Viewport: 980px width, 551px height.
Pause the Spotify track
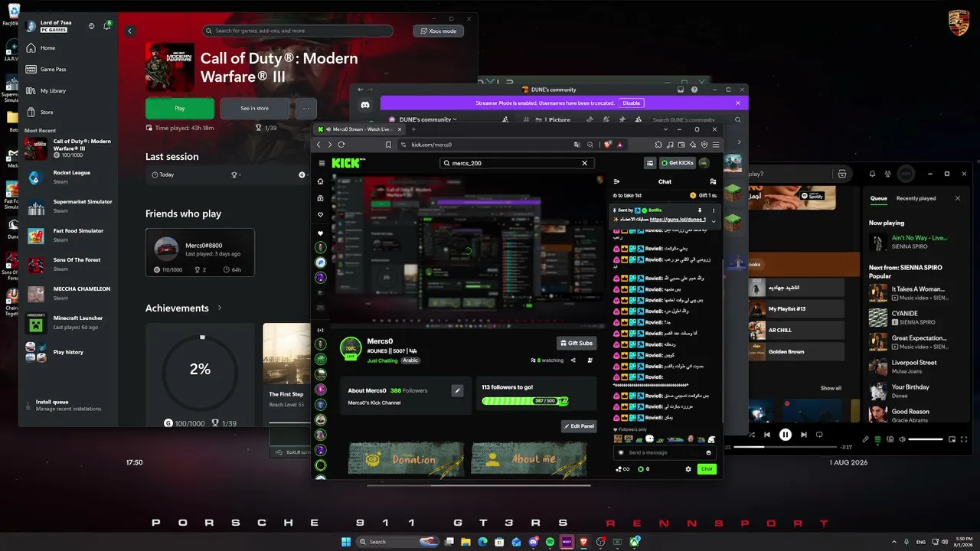click(785, 435)
